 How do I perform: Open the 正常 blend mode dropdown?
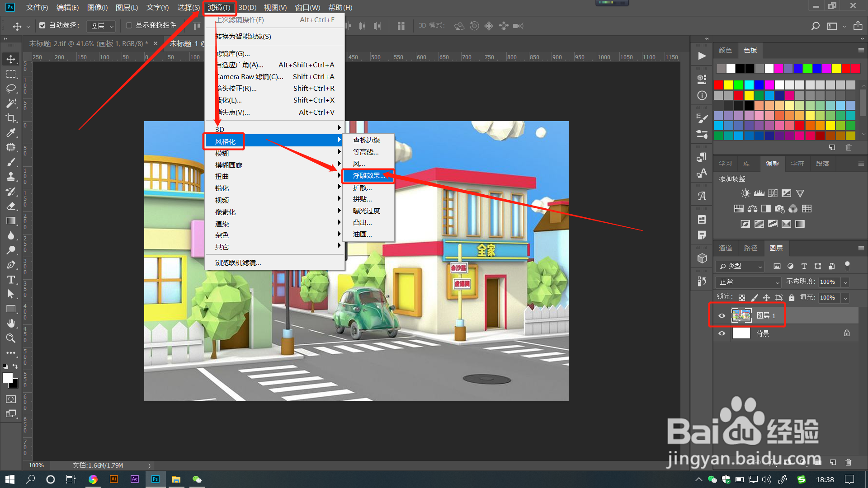749,282
